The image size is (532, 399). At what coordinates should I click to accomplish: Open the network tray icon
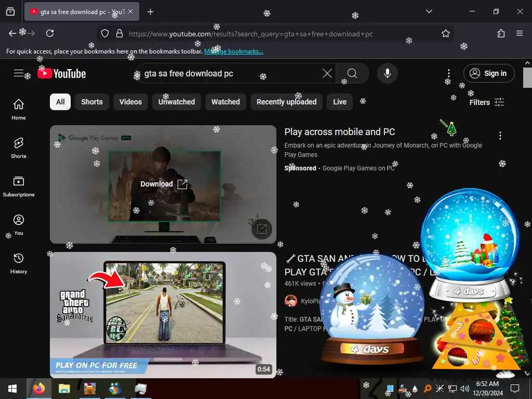pyautogui.click(x=452, y=389)
